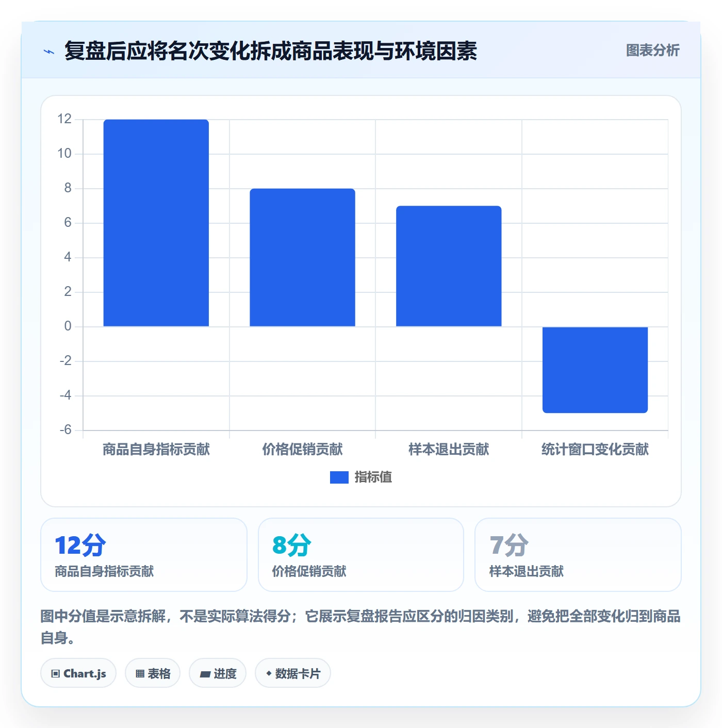Click the square icon in the Chart.js chip
This screenshot has height=728, width=722.
pyautogui.click(x=56, y=674)
